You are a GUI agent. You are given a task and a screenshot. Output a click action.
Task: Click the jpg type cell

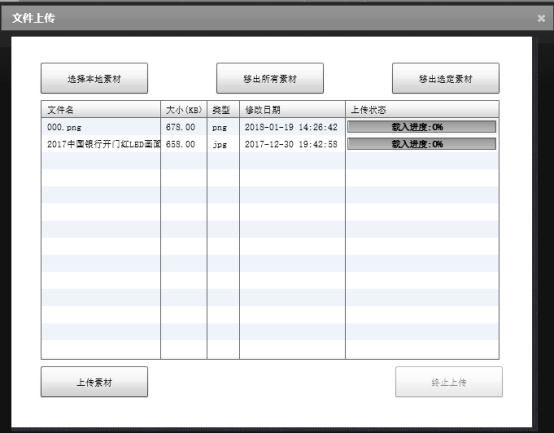coord(219,144)
